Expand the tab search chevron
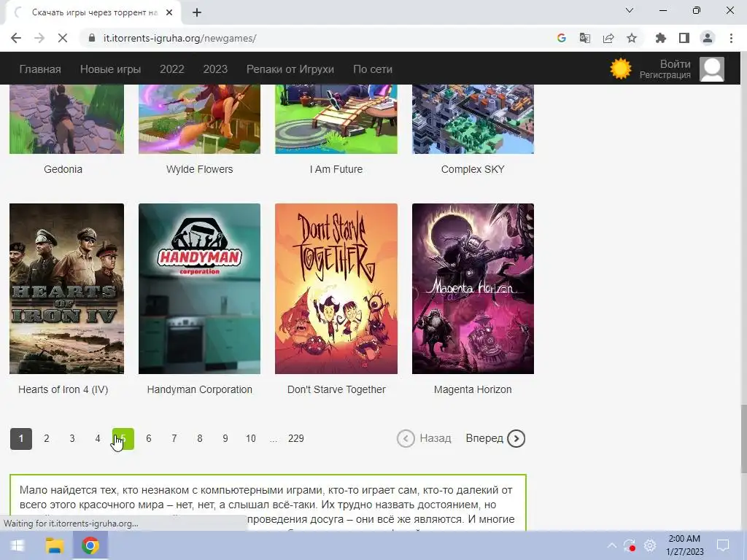This screenshot has width=747, height=560. pyautogui.click(x=630, y=10)
